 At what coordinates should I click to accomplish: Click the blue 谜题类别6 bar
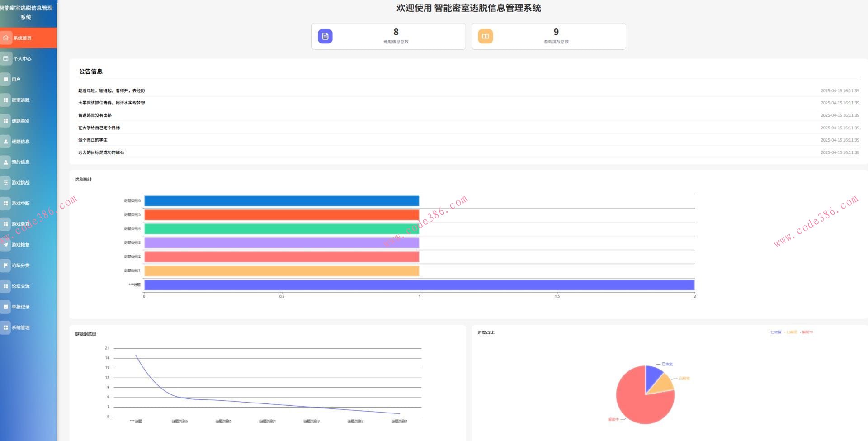tap(282, 201)
